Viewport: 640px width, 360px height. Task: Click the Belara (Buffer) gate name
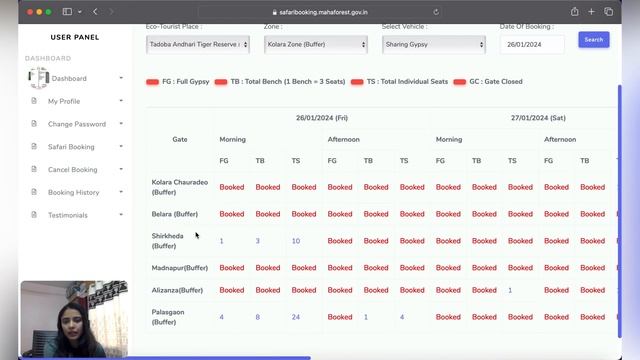point(175,214)
